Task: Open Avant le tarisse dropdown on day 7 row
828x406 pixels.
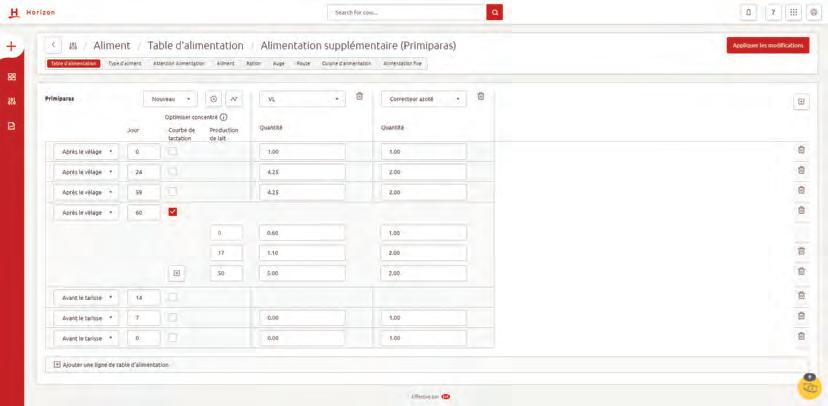Action: tap(87, 318)
